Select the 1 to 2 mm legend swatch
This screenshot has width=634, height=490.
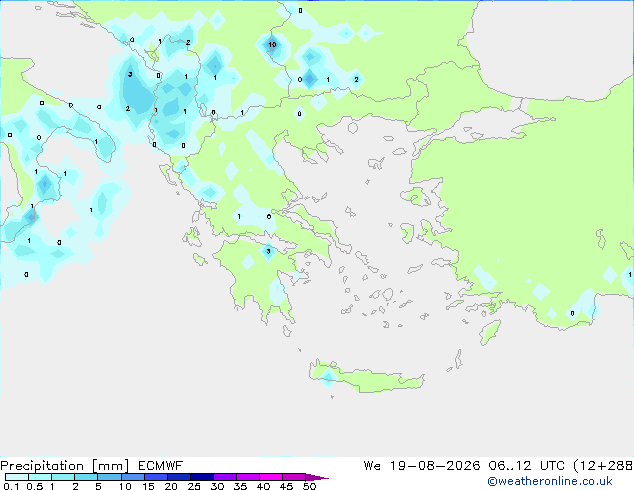pyautogui.click(x=63, y=477)
